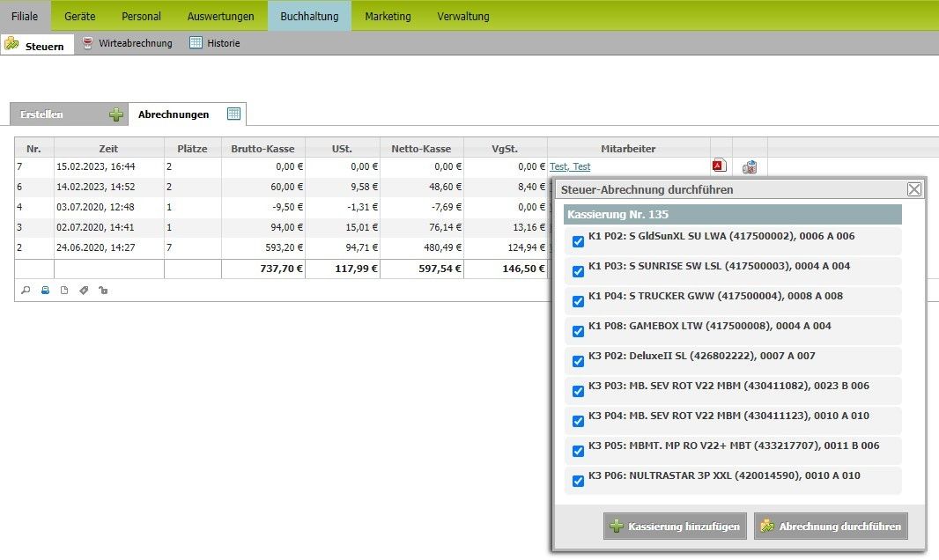Viewport: 939px width, 560px height.
Task: Deselect K3 P02 DeluxeII SL checkbox
Action: [x=578, y=361]
